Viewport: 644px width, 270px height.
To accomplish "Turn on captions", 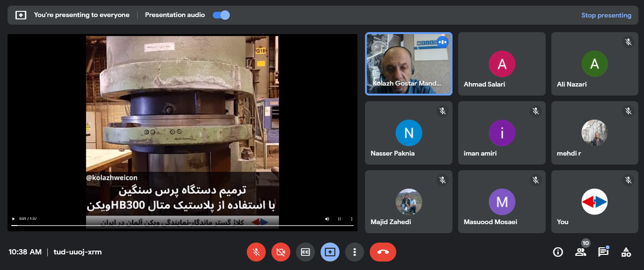I will 305,252.
